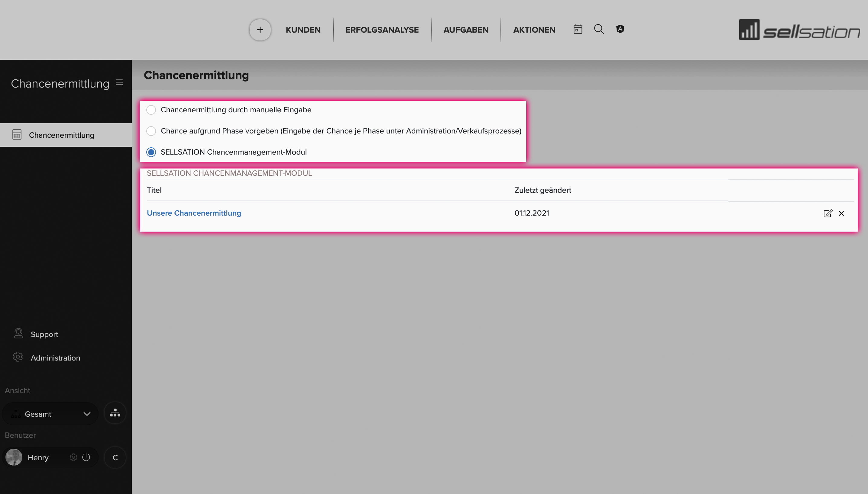
Task: Click the logout power icon
Action: [86, 457]
